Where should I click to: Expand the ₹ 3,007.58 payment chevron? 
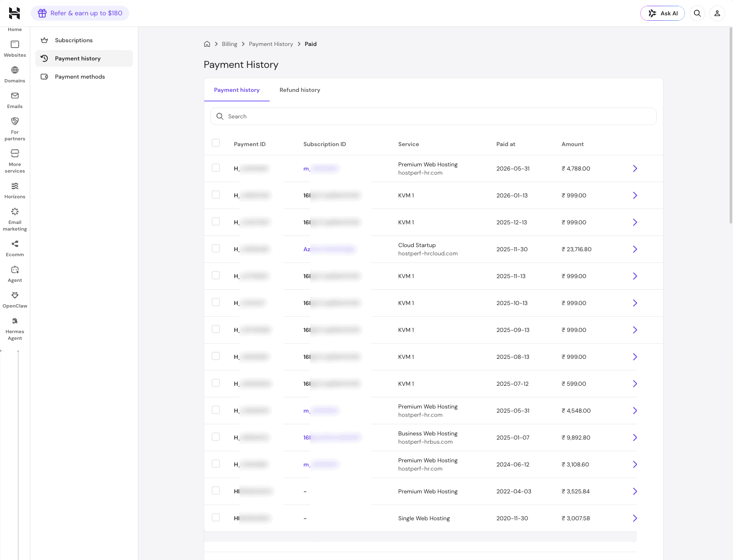pos(635,518)
